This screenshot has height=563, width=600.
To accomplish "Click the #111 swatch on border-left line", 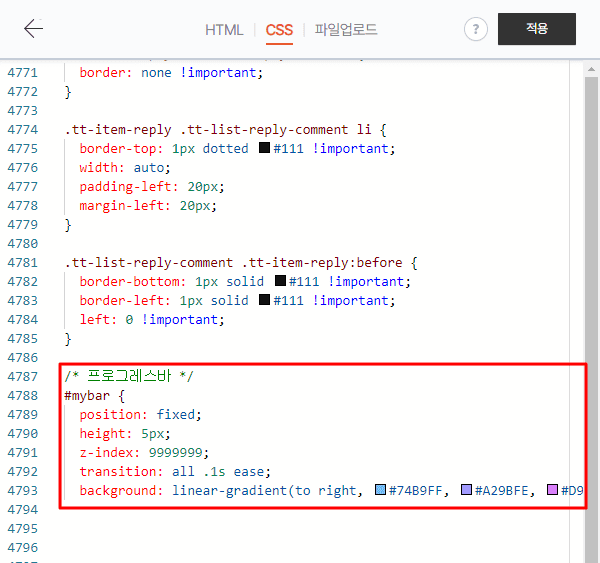I will pos(264,300).
